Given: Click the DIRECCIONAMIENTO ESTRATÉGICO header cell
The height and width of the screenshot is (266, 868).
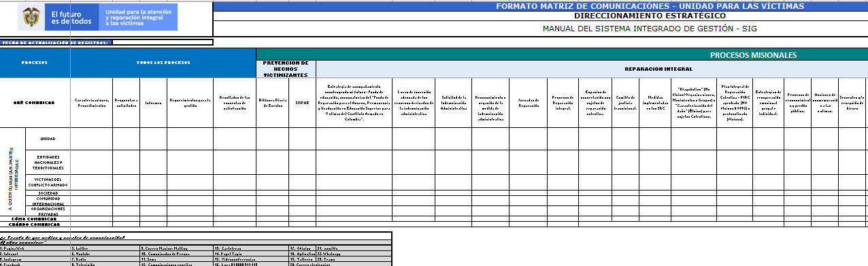Looking at the screenshot, I should [540, 15].
